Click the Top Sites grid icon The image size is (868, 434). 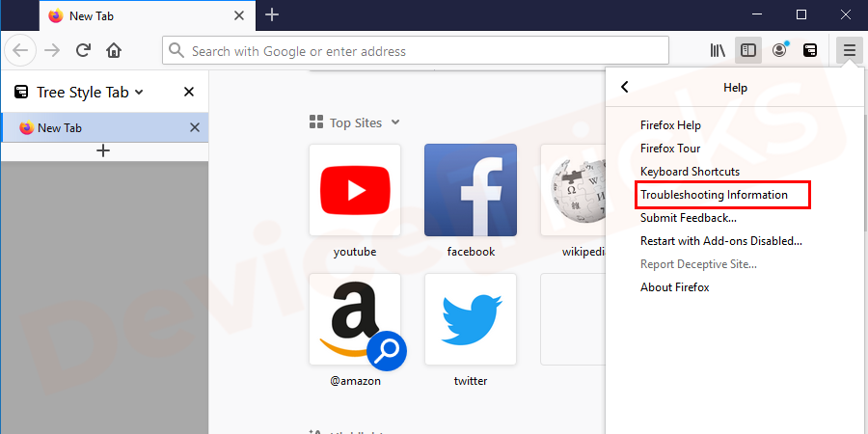pos(316,122)
